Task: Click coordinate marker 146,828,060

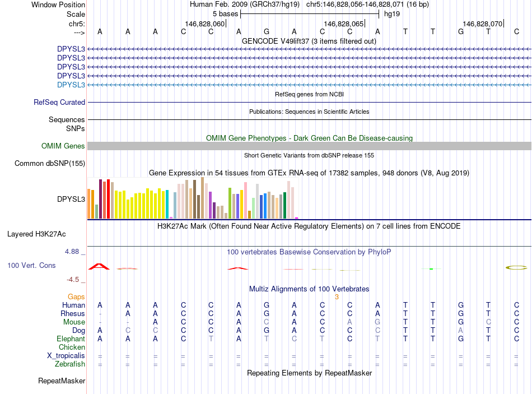Action: [x=205, y=24]
